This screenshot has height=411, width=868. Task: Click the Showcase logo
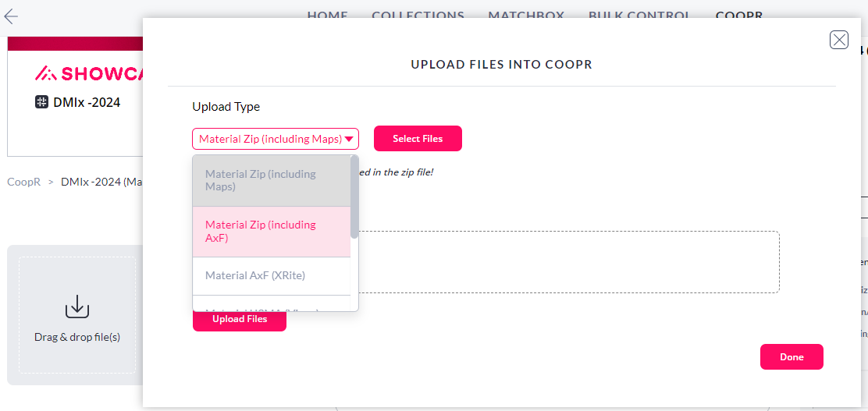click(88, 73)
